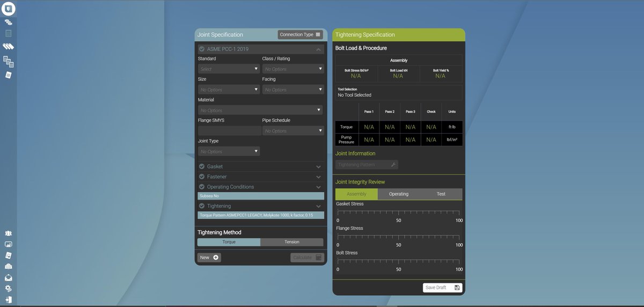Image resolution: width=644 pixels, height=307 pixels.
Task: Click the Subsea No summary bar
Action: coord(261,196)
